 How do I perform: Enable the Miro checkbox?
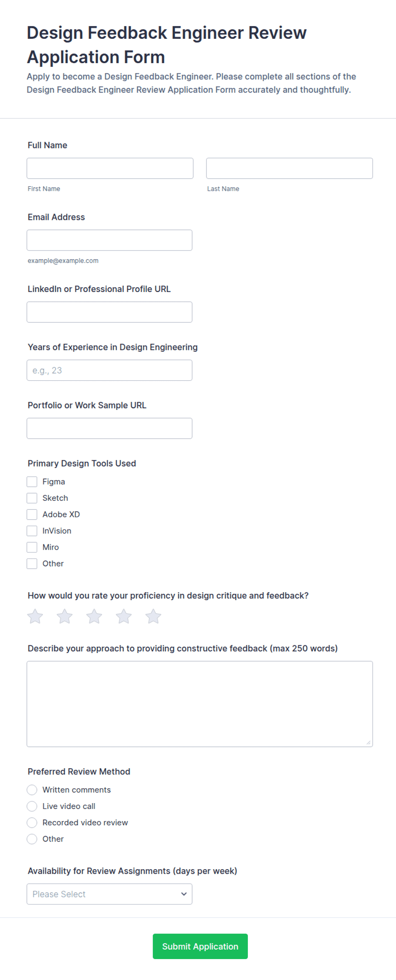pos(32,547)
